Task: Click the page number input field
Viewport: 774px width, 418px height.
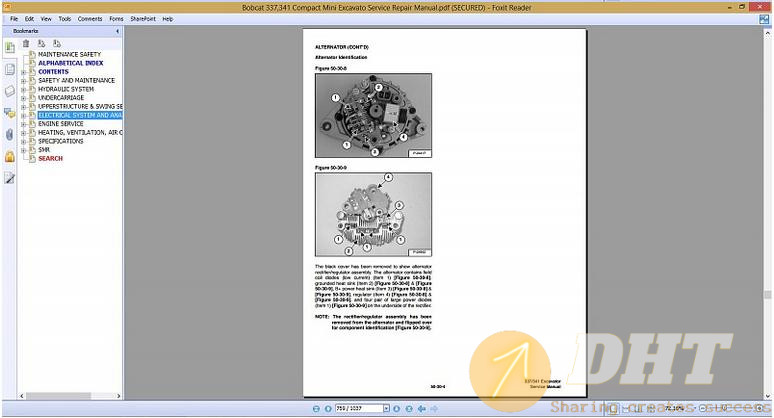Action: point(359,409)
